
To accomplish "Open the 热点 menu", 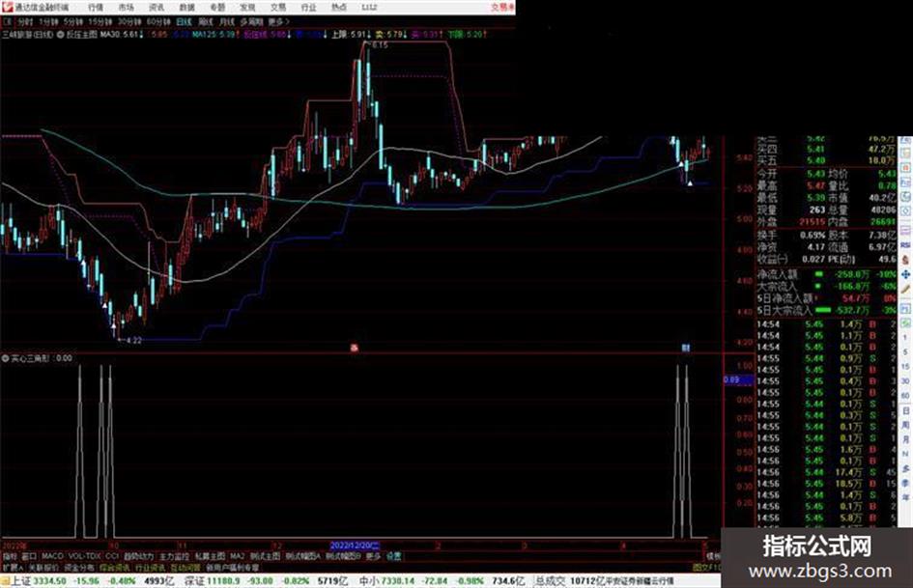I will pyautogui.click(x=339, y=7).
